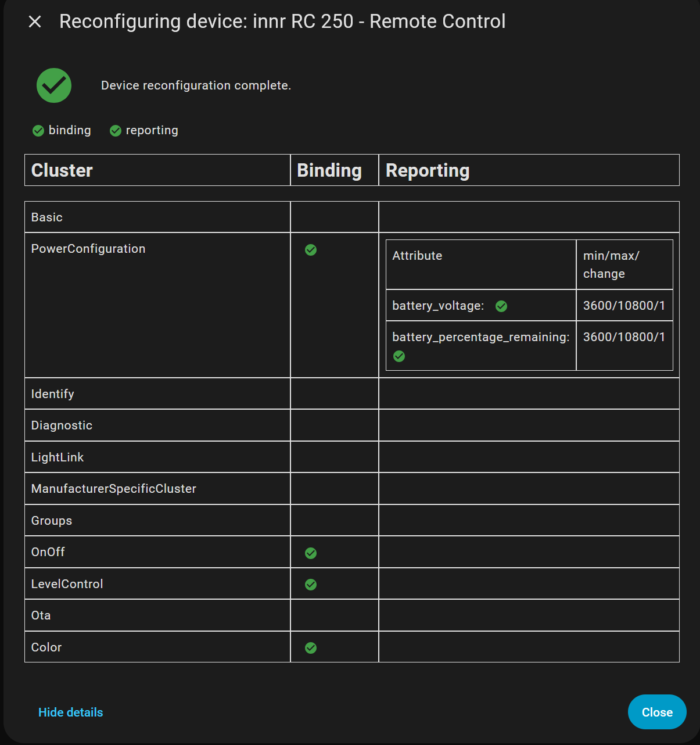
Task: Click the LightLink cluster row label
Action: 58,457
